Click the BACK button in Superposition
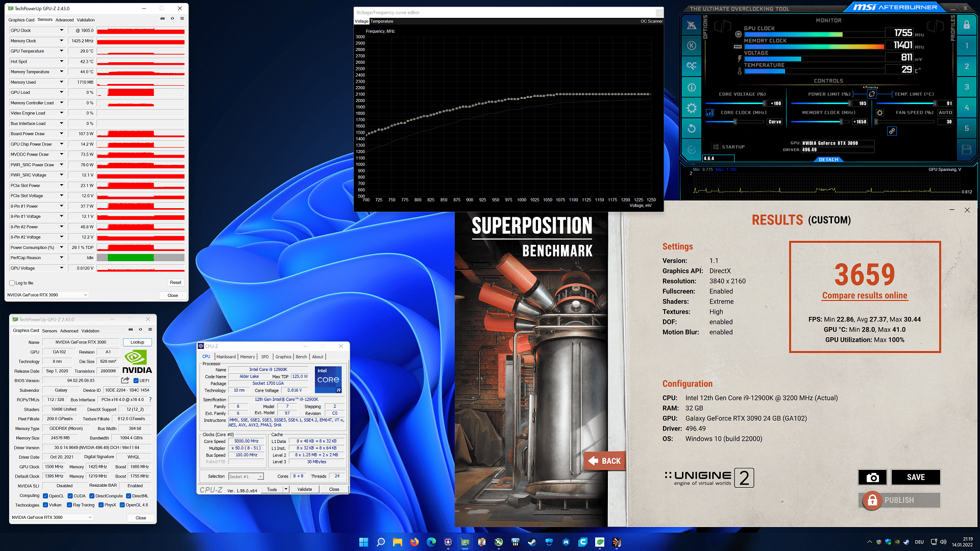The height and width of the screenshot is (551, 980). tap(605, 461)
